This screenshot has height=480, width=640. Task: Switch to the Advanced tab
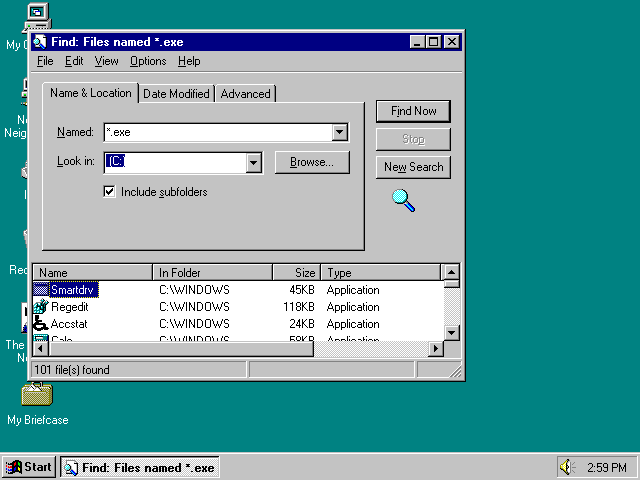click(x=246, y=94)
